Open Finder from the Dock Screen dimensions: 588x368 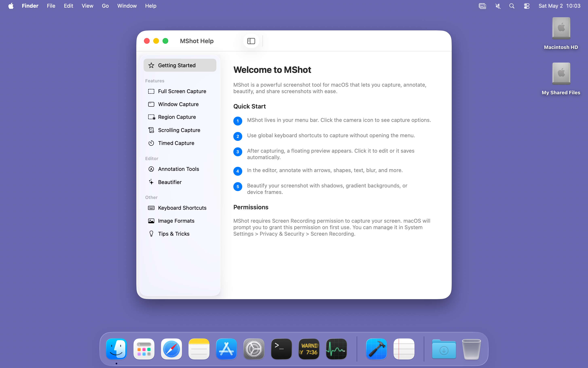[116, 349]
